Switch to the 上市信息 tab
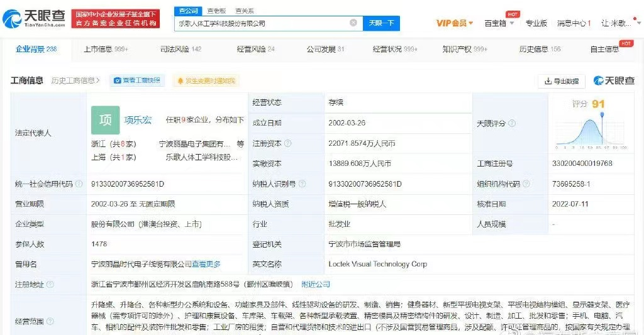The height and width of the screenshot is (335, 644). 106,49
